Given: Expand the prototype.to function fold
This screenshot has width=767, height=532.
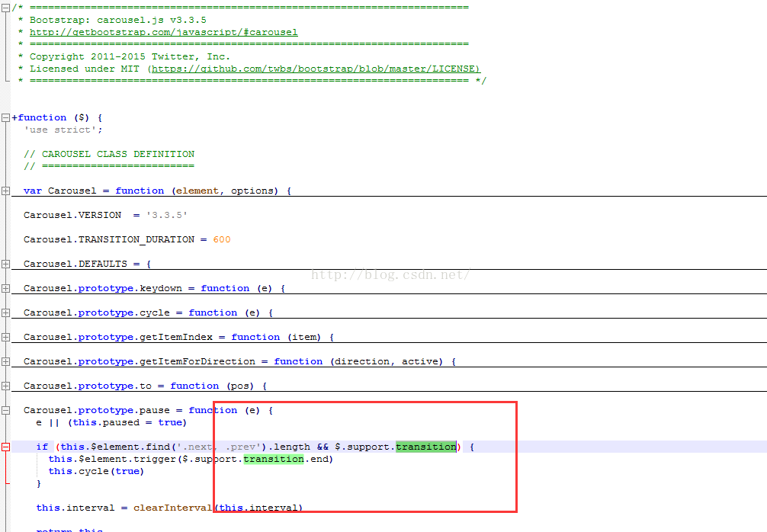Looking at the screenshot, I should [x=5, y=386].
